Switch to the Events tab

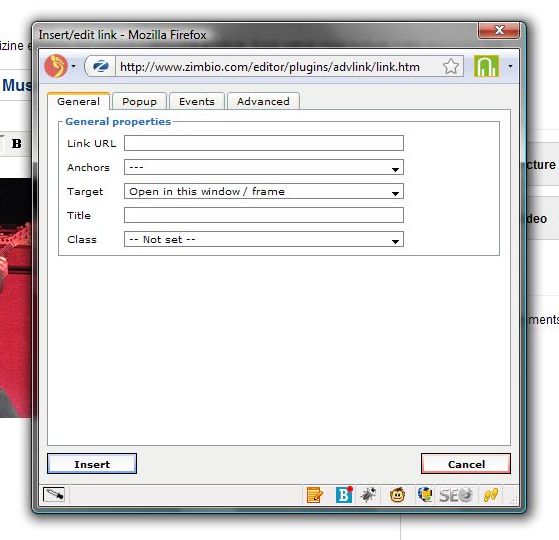point(197,101)
